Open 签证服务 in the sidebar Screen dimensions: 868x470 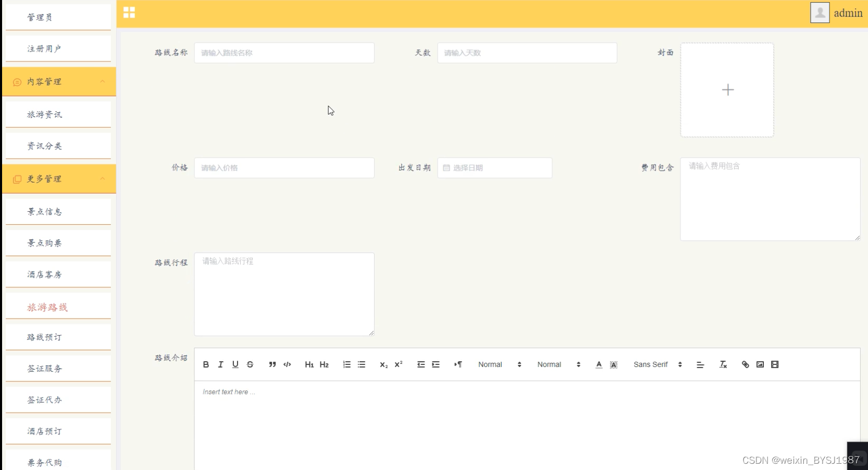(58, 369)
